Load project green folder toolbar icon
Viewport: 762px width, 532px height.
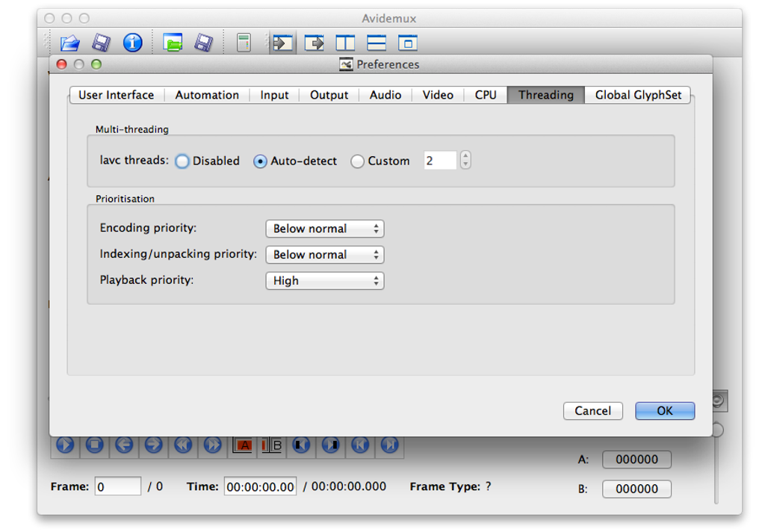click(173, 43)
